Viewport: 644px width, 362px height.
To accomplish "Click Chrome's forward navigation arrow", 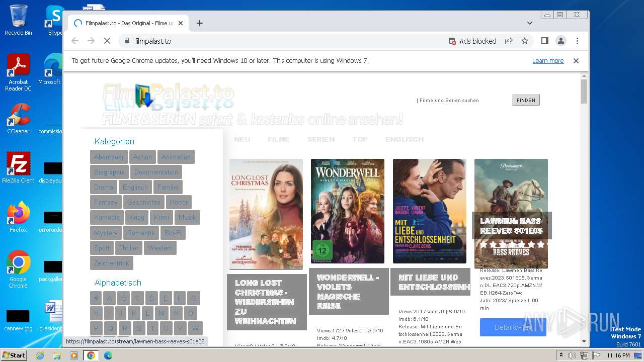I will pyautogui.click(x=91, y=41).
